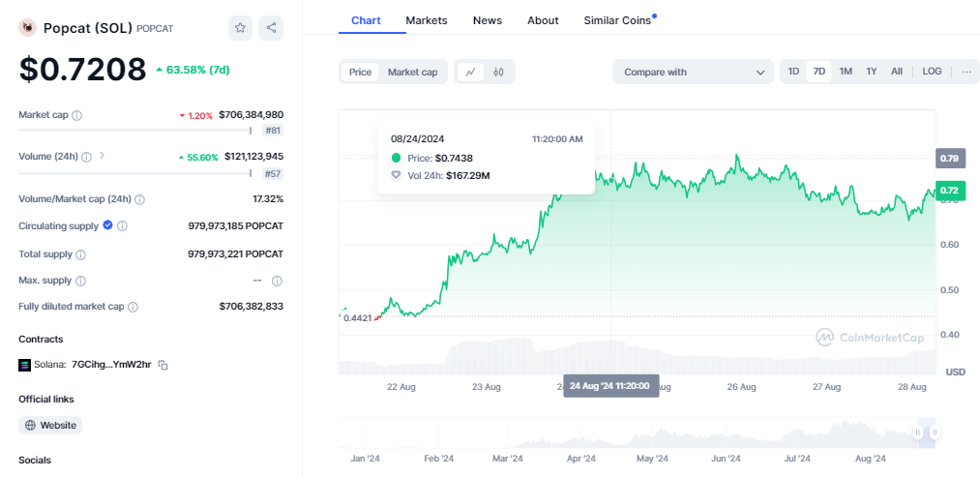
Task: Click info icon next to Max. supply dashes
Action: click(x=277, y=282)
